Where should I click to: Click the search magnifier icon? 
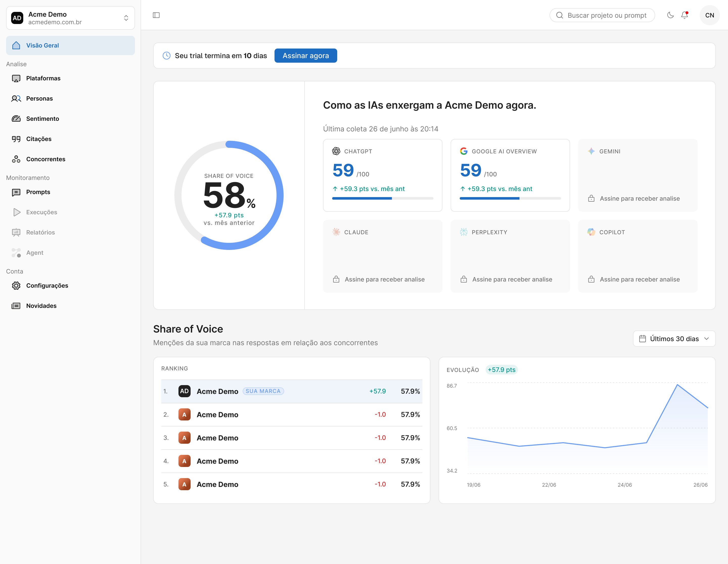pos(560,15)
